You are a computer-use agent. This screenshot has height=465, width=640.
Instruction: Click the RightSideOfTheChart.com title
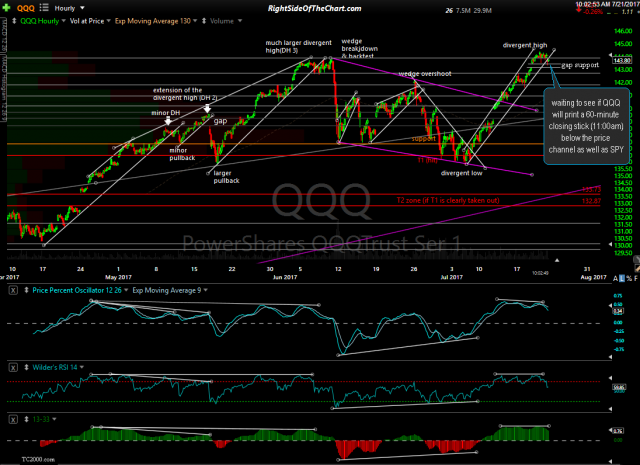pos(314,8)
